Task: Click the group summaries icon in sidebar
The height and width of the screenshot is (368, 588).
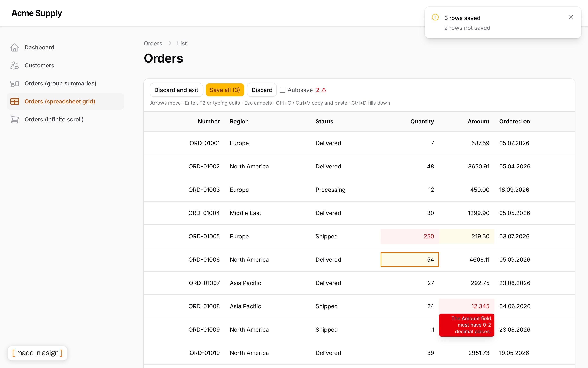Action: [14, 83]
